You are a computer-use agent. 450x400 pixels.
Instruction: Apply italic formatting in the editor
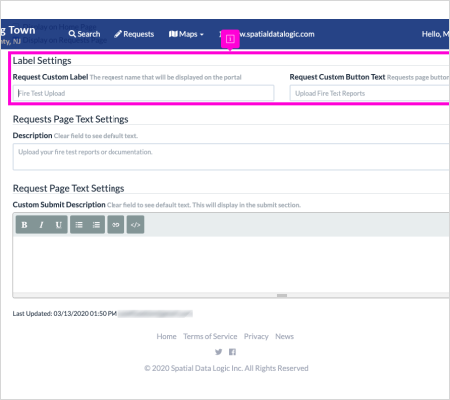point(41,225)
